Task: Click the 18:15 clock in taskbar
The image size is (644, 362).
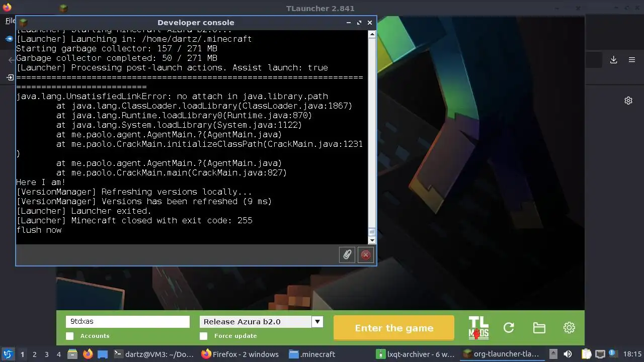Action: (x=632, y=354)
